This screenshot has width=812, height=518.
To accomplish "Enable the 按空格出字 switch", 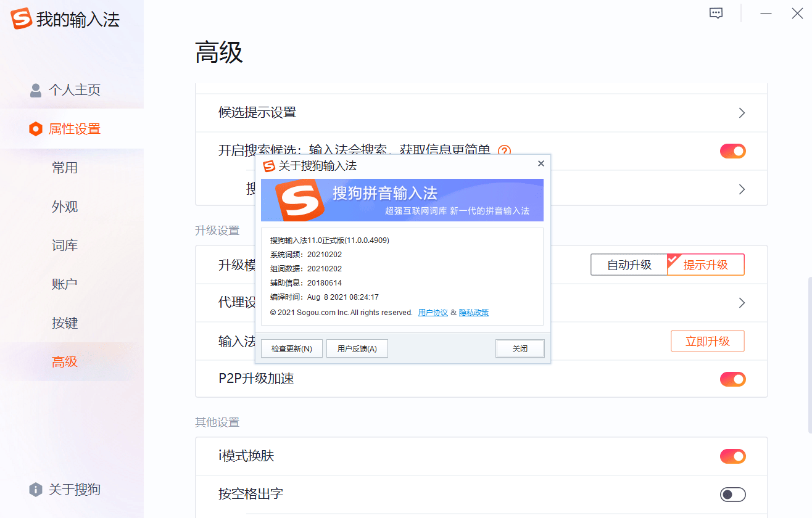I will (x=733, y=495).
